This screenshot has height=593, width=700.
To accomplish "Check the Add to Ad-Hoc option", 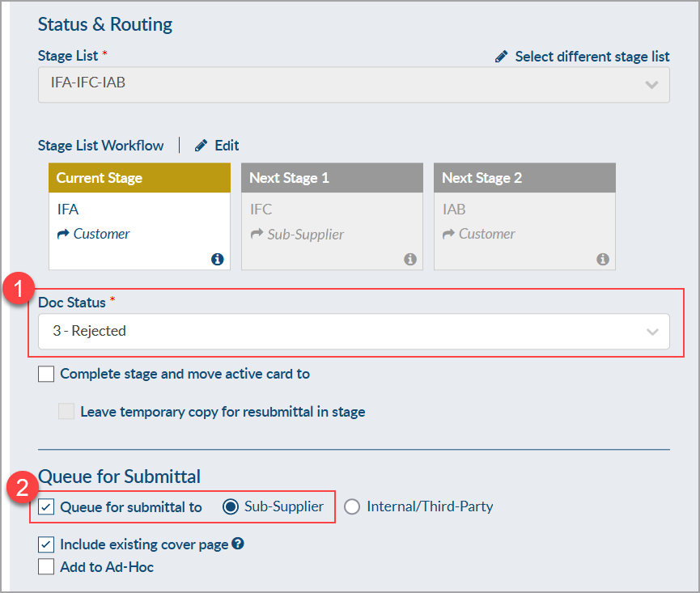I will (x=47, y=567).
